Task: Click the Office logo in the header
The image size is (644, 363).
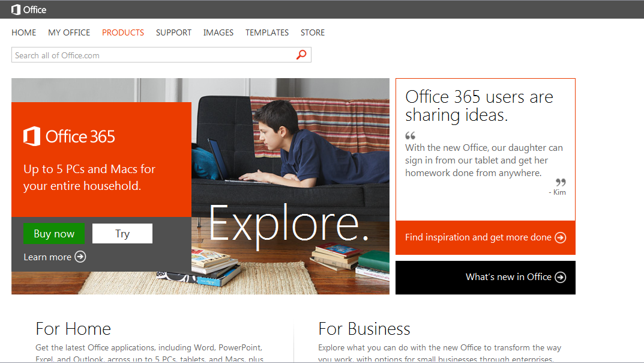Action: click(x=28, y=10)
